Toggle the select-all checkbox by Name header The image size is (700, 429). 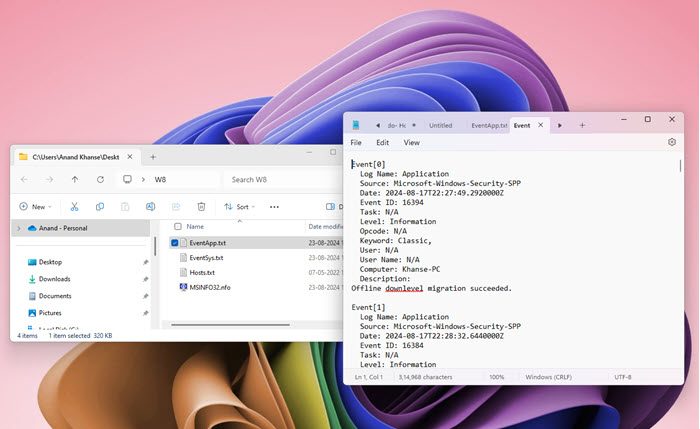178,226
